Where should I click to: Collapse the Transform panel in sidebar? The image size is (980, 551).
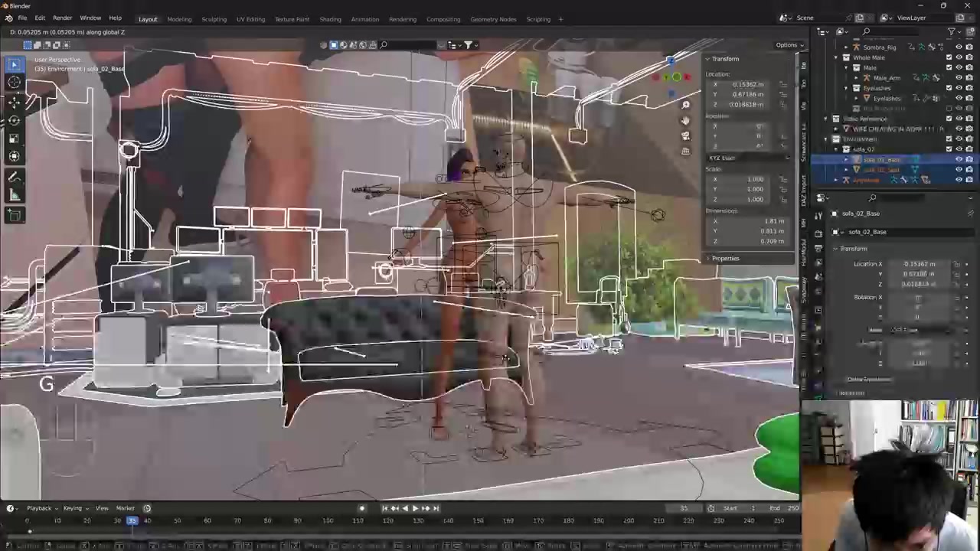[724, 59]
